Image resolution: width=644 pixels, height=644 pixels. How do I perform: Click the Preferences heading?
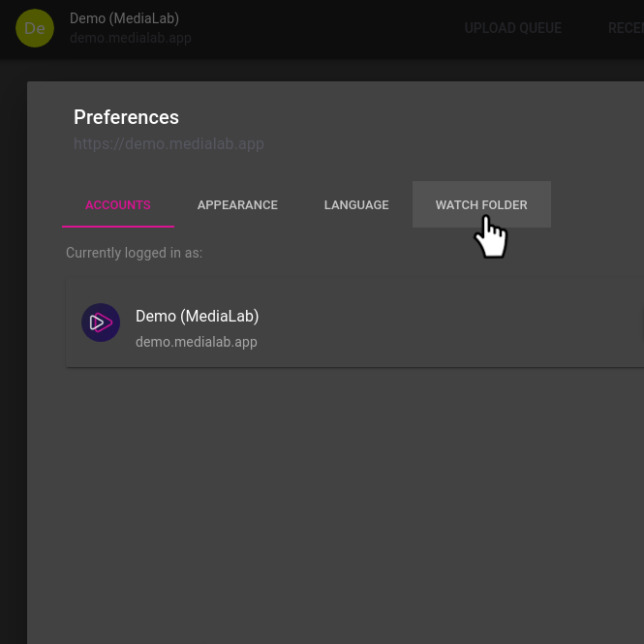126,117
